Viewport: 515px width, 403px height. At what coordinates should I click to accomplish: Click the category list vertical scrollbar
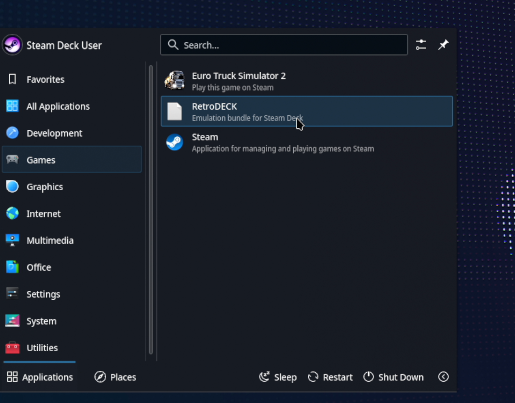tap(151, 210)
